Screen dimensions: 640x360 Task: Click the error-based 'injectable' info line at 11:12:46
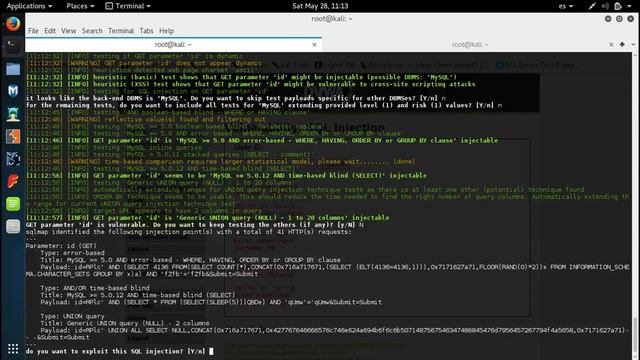tap(262, 140)
